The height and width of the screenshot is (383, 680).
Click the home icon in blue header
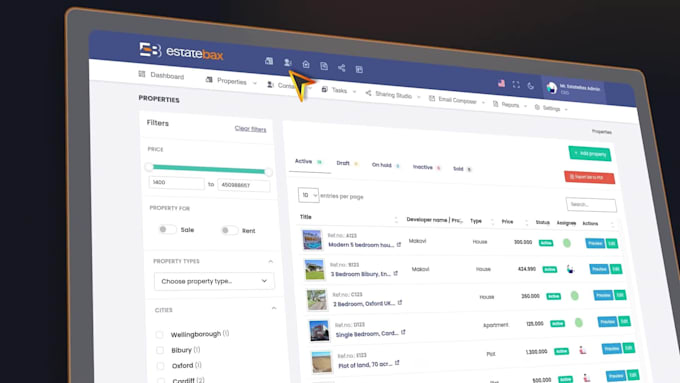[x=306, y=64]
